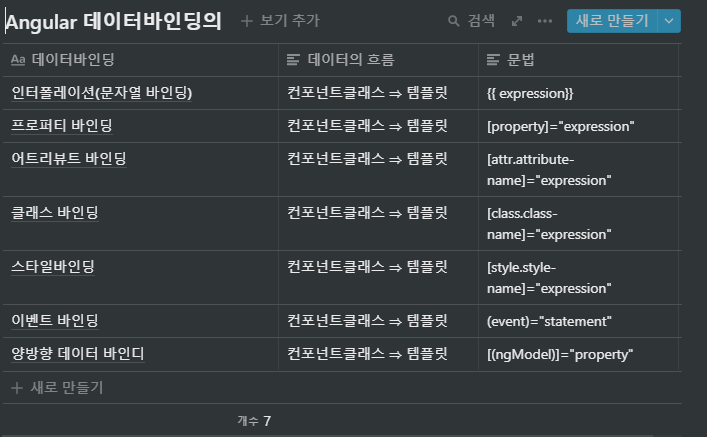The height and width of the screenshot is (437, 707).
Task: Select the [attr.attribute-name]="expression" cell
Action: [x=578, y=170]
